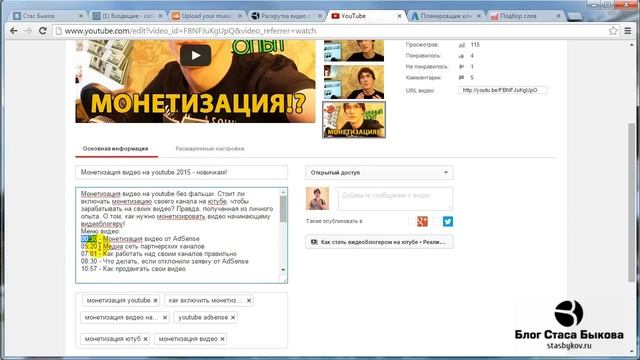
Task: Click the likes thumbs-up icon
Action: click(x=462, y=56)
